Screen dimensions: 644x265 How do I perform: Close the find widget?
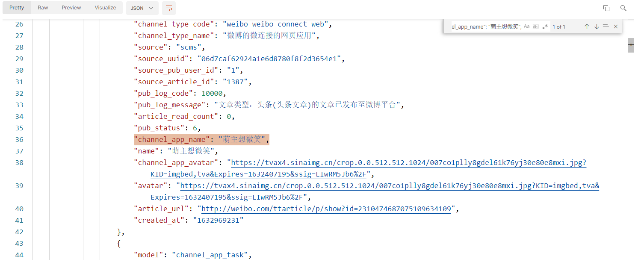616,26
